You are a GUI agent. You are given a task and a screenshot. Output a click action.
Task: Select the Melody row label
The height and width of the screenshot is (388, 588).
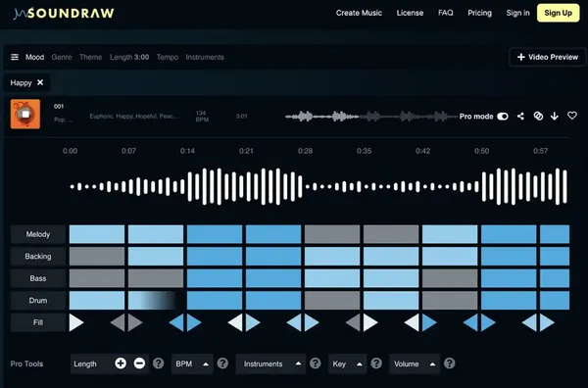click(38, 234)
